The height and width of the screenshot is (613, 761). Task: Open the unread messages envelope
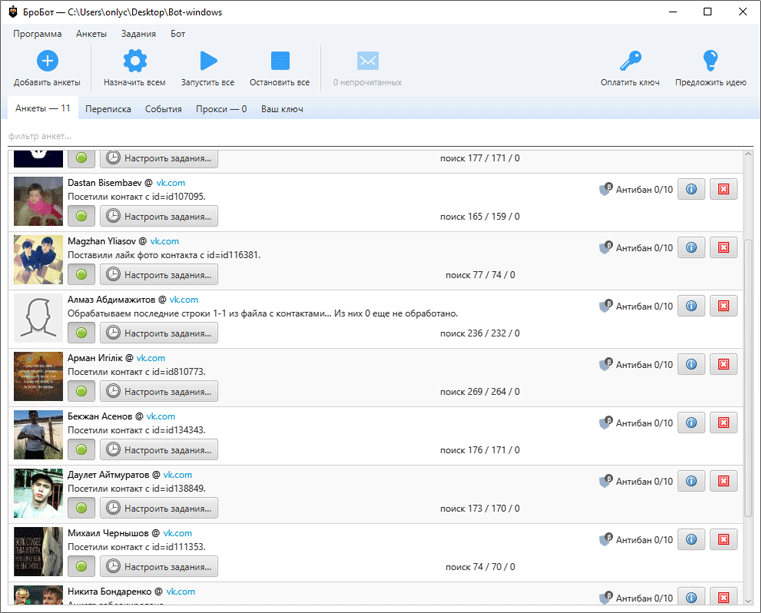click(367, 61)
